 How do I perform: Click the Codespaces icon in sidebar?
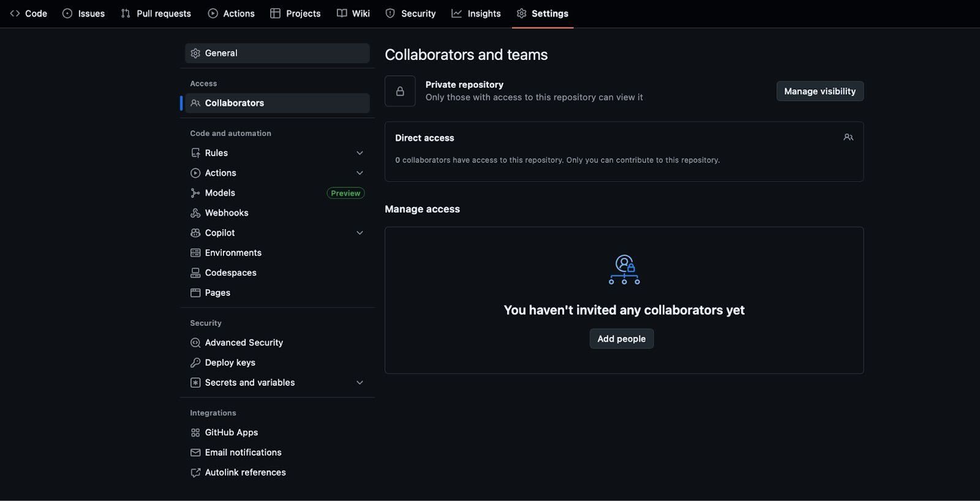[195, 273]
